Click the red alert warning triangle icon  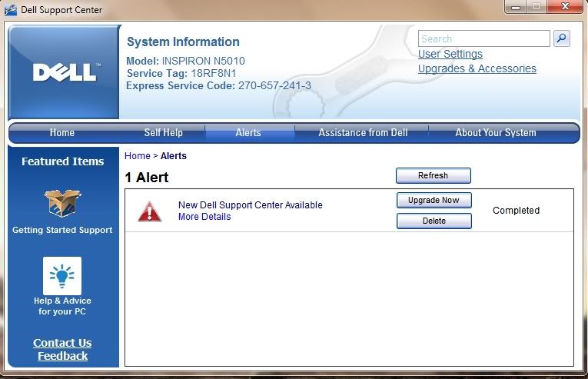[150, 211]
